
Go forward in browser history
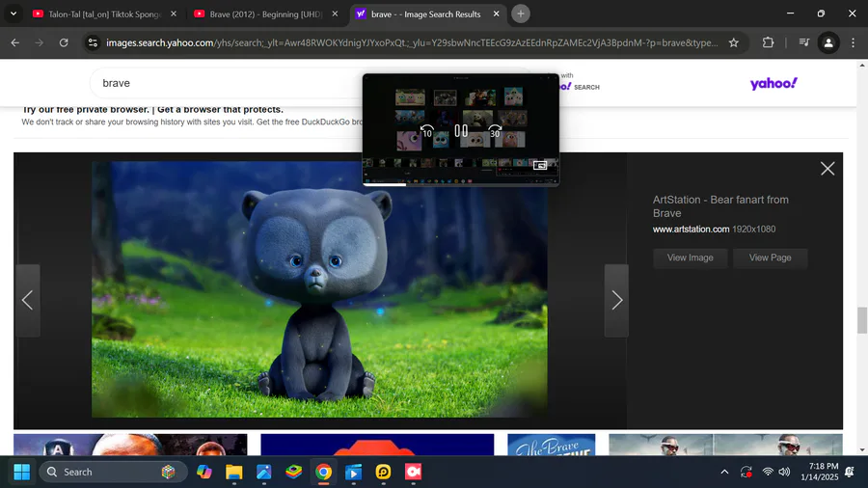point(39,42)
